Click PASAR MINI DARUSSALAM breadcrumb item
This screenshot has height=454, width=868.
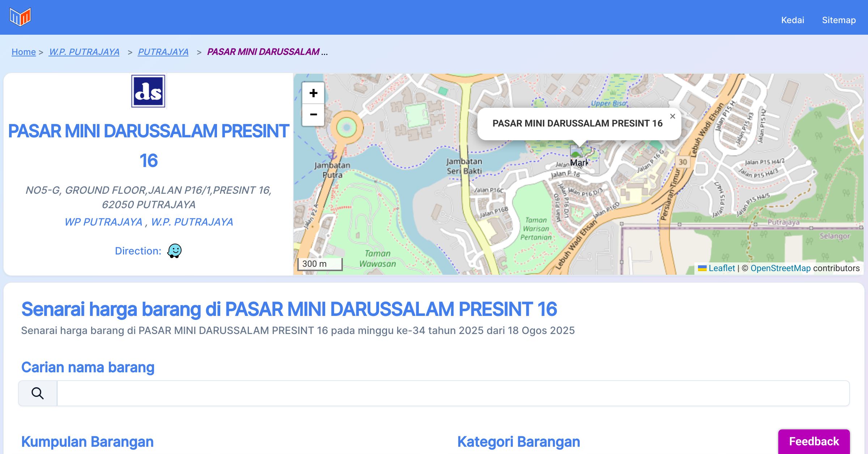(263, 52)
